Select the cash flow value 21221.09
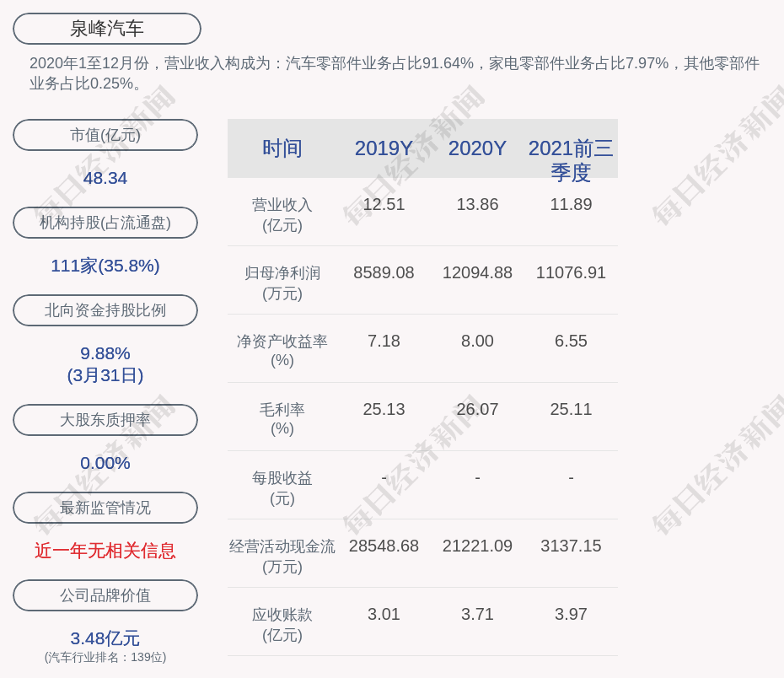 [x=477, y=546]
